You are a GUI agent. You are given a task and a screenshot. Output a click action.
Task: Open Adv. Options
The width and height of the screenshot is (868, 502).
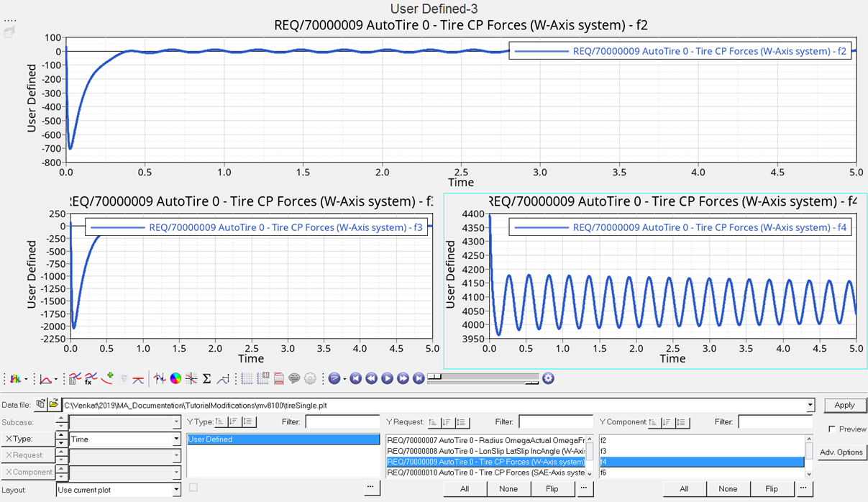pyautogui.click(x=841, y=452)
